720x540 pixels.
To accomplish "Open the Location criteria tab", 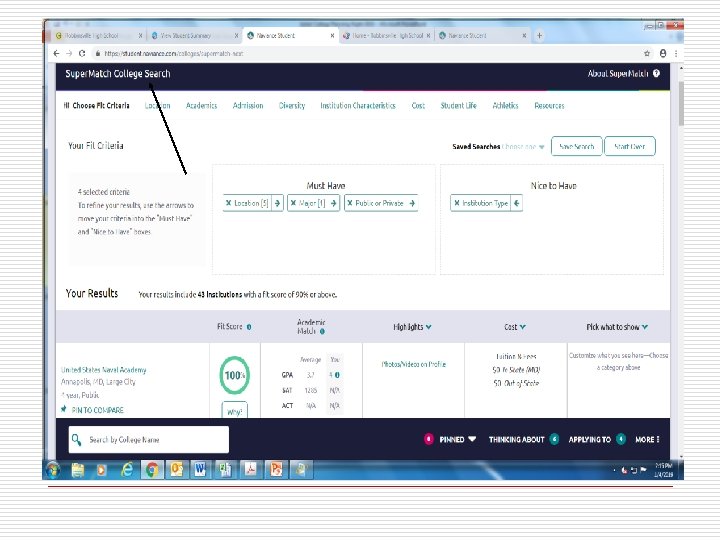I will tap(158, 106).
